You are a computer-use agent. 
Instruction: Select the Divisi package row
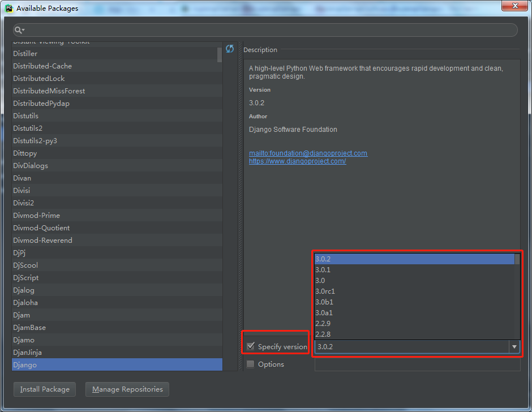(117, 190)
